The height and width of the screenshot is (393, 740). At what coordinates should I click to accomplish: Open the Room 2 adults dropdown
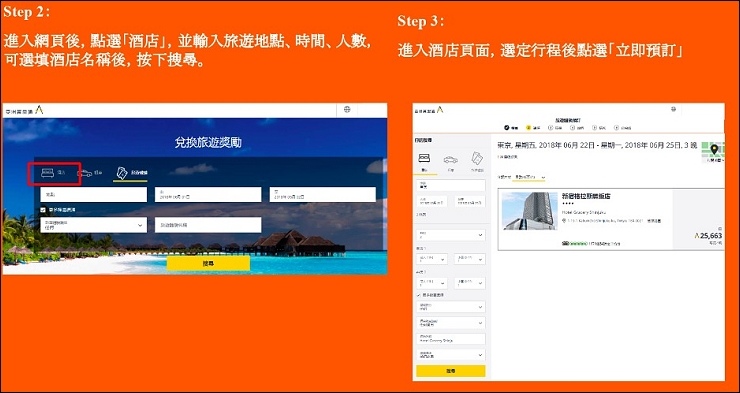[432, 283]
